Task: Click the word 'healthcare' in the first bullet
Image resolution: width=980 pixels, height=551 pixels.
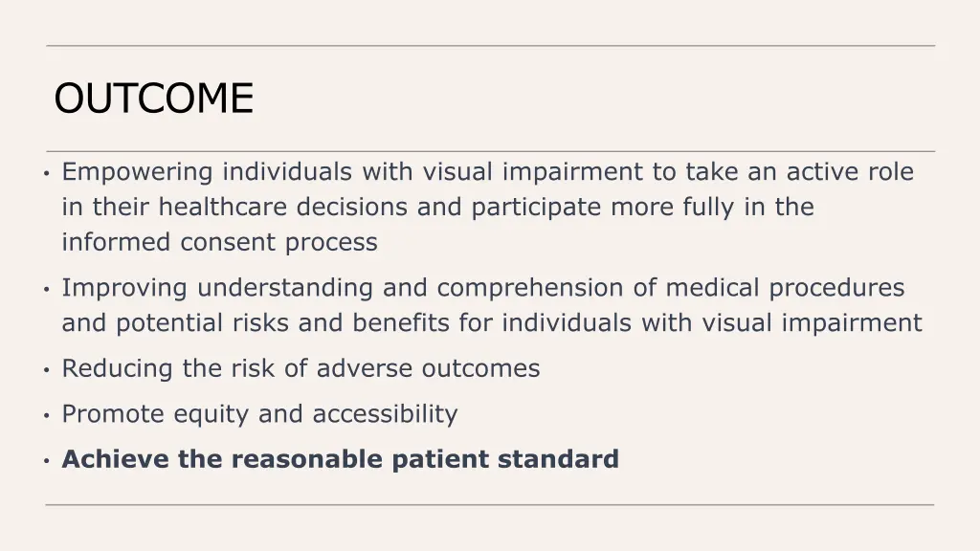Action: coord(222,207)
